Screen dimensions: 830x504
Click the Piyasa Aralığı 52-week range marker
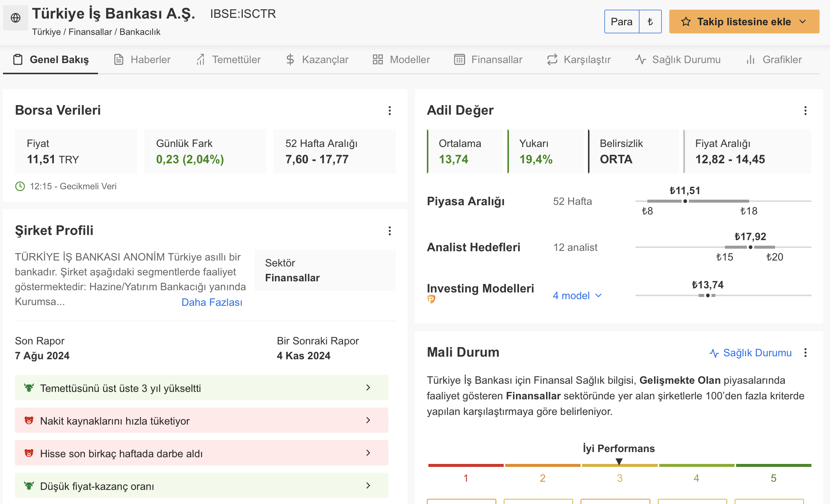pos(685,201)
